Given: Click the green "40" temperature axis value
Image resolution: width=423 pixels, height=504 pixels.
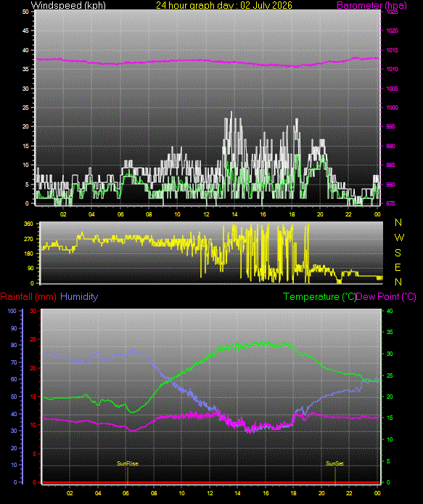Looking at the screenshot, I should (390, 311).
